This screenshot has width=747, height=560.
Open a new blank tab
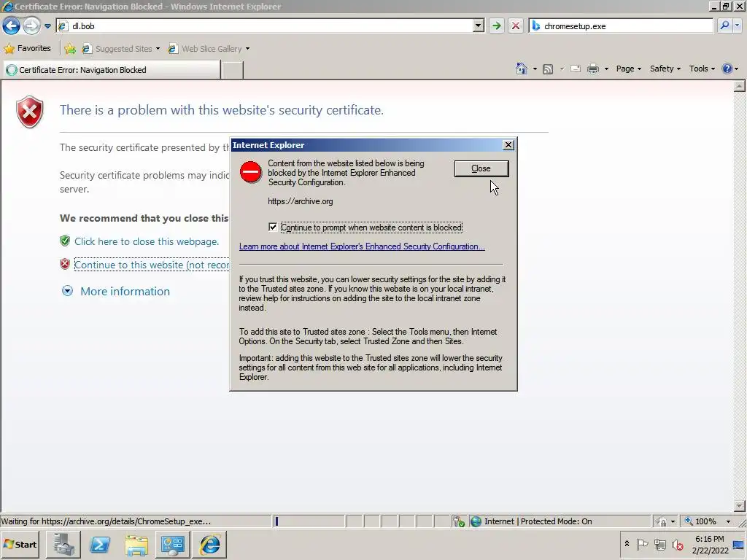click(233, 70)
